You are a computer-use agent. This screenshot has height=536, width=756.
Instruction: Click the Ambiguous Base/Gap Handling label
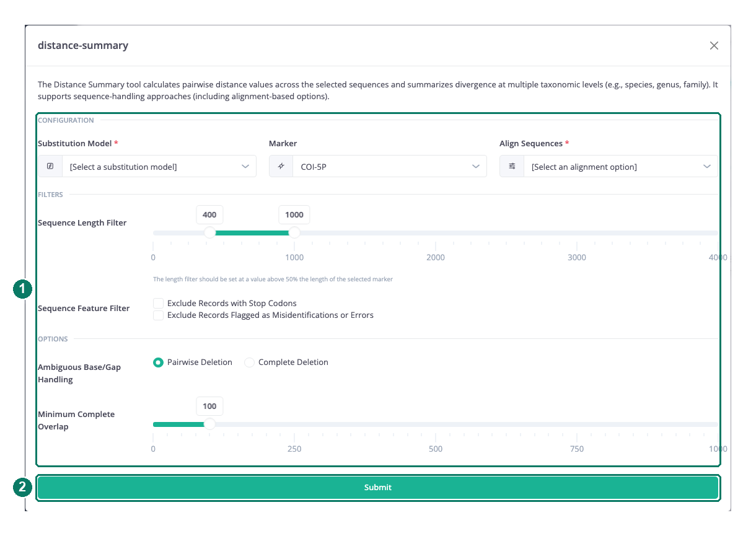(79, 373)
